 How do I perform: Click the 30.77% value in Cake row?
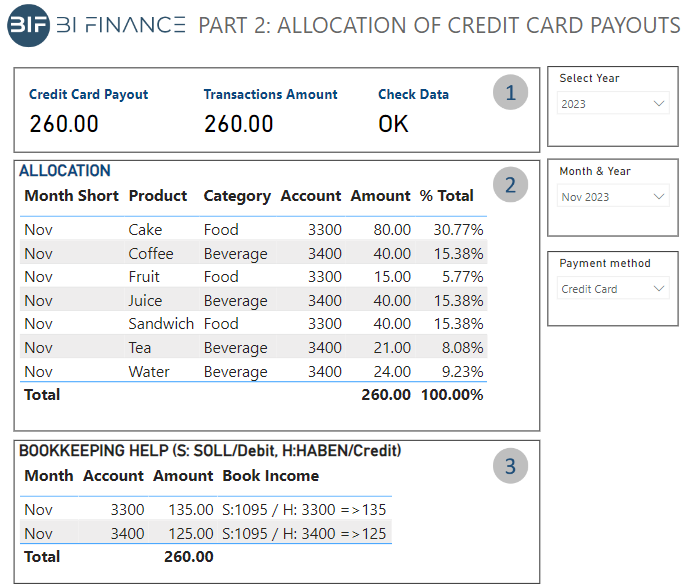tap(458, 230)
